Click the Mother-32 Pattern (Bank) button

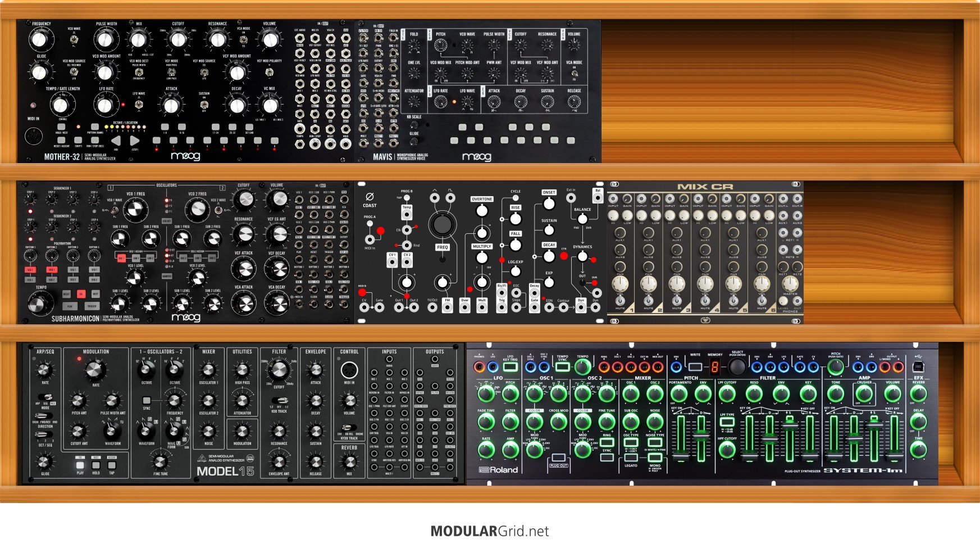click(94, 127)
